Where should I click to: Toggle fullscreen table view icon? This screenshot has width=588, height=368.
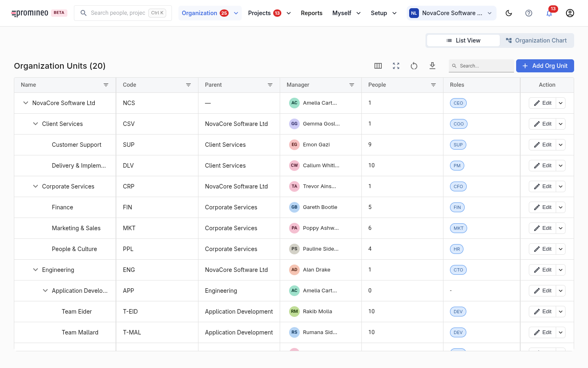click(x=396, y=66)
